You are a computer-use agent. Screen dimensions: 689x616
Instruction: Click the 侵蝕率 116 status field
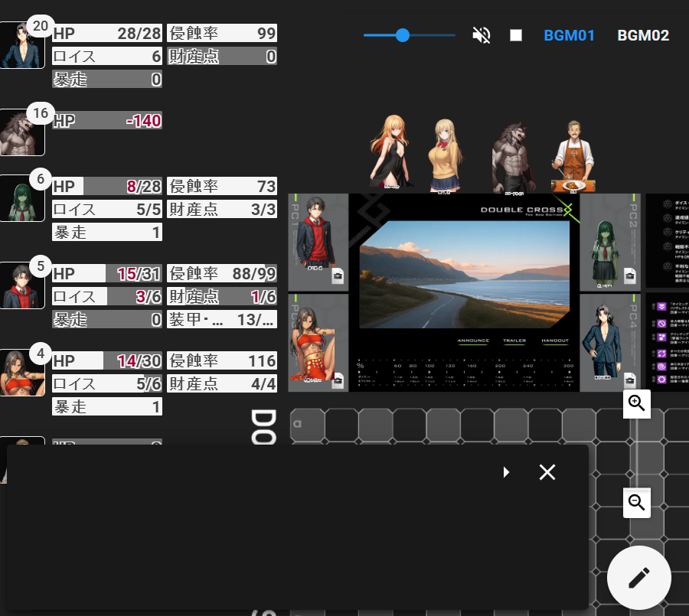coord(221,360)
